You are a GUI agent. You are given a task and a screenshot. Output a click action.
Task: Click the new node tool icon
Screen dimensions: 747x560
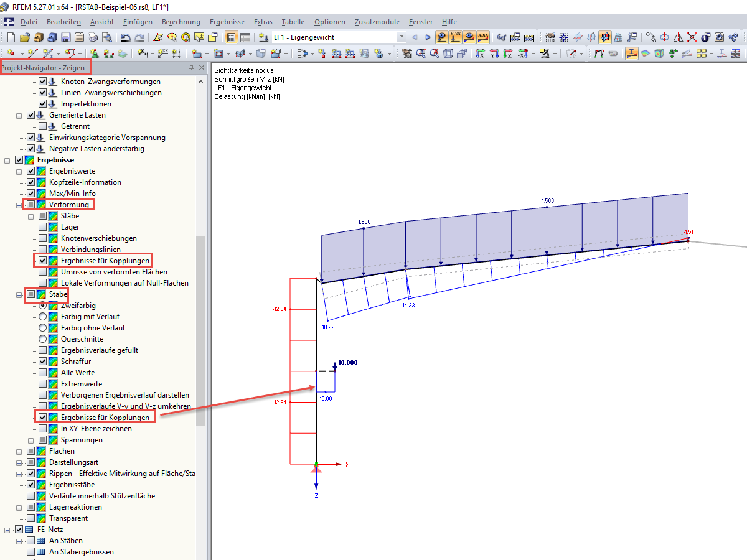11,54
